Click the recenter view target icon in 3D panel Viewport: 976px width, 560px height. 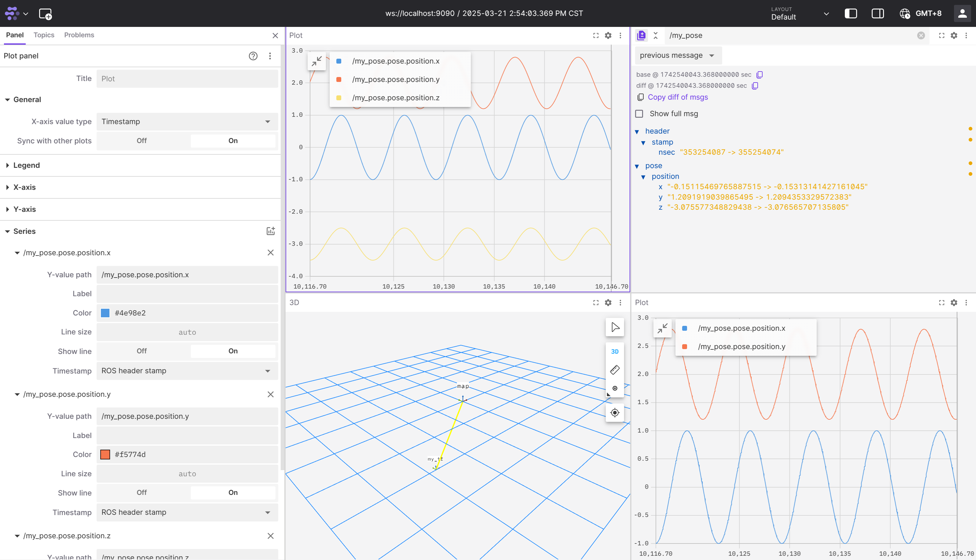pyautogui.click(x=614, y=413)
